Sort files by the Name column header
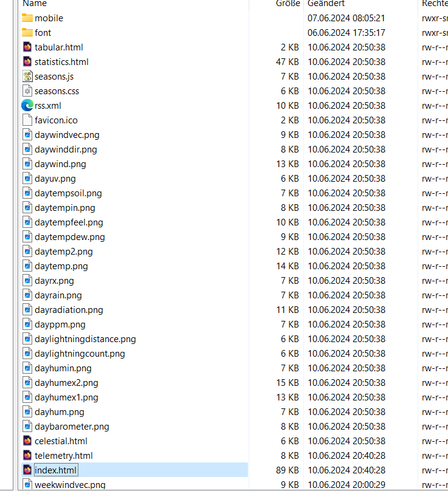The height and width of the screenshot is (491, 448). [x=35, y=4]
